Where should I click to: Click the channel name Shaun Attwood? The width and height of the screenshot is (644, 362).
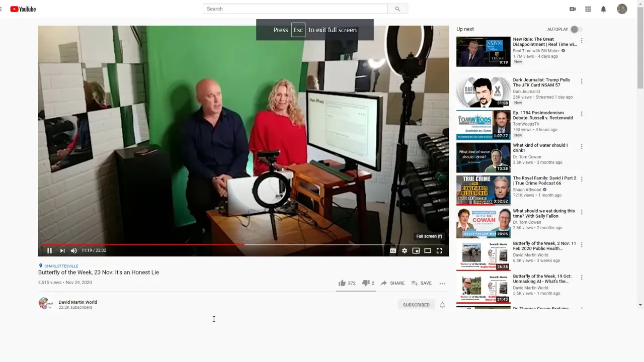pos(527,190)
